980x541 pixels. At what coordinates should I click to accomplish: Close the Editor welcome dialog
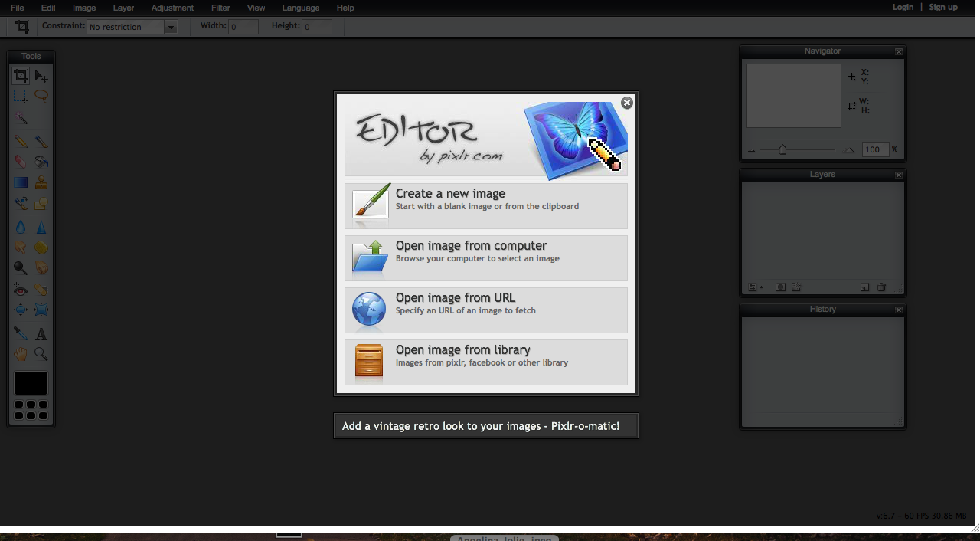(x=627, y=103)
